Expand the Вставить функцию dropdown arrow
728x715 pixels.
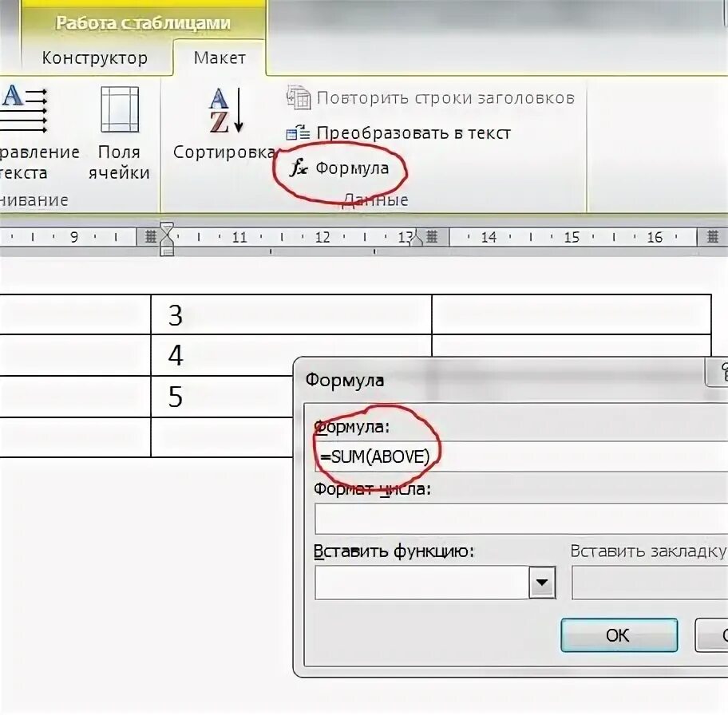tap(542, 583)
